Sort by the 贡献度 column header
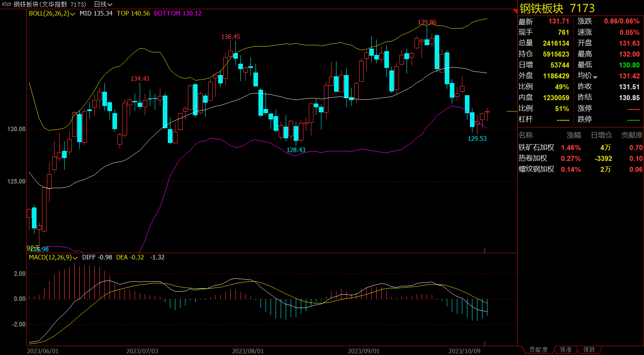This screenshot has width=644, height=355. [x=632, y=135]
